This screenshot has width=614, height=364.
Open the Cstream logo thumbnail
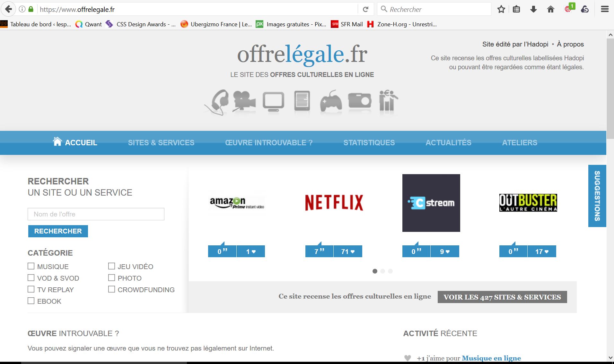[x=431, y=203]
